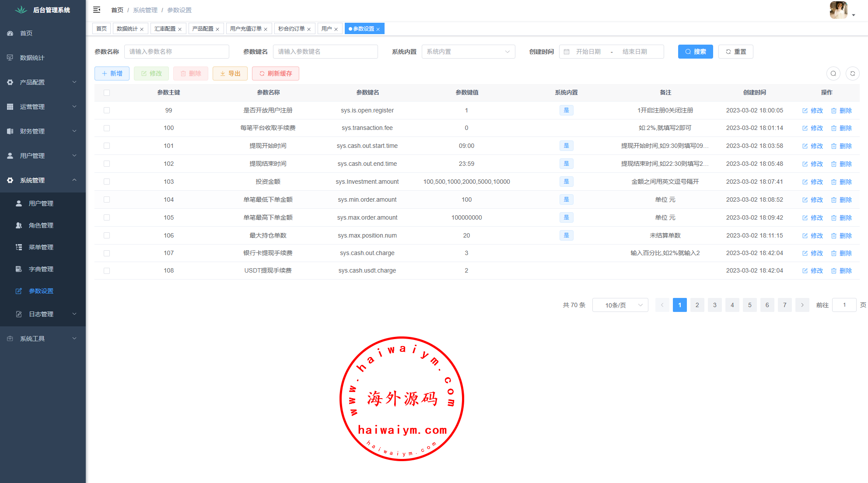The height and width of the screenshot is (483, 868).
Task: Switch to the 用户充值订单 tab
Action: point(246,29)
